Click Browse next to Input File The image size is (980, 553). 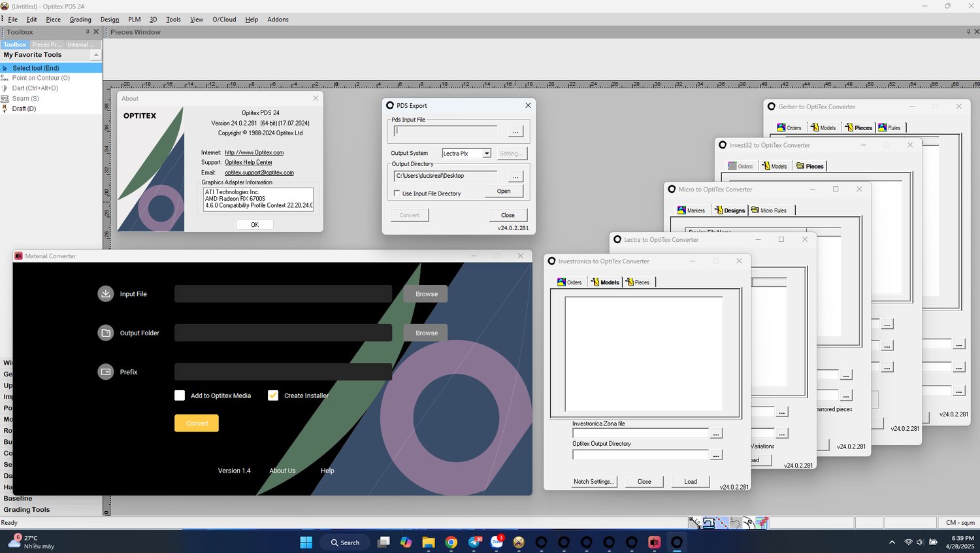tap(426, 293)
